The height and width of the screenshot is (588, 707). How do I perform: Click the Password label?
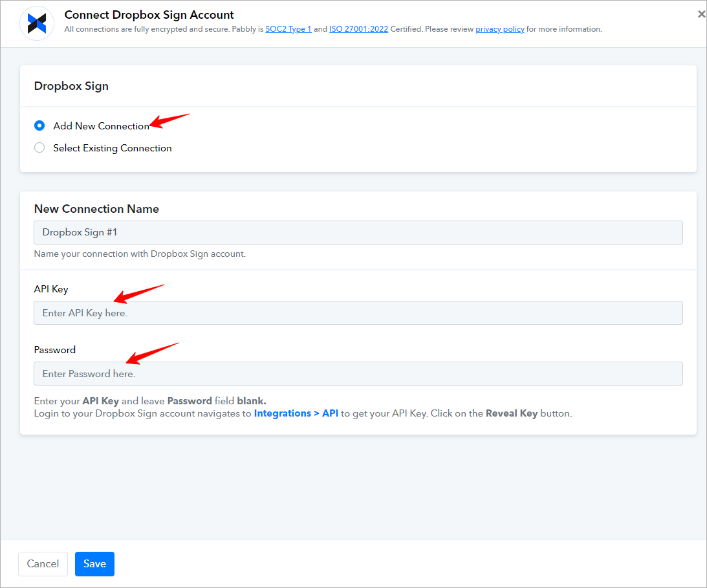pyautogui.click(x=55, y=350)
